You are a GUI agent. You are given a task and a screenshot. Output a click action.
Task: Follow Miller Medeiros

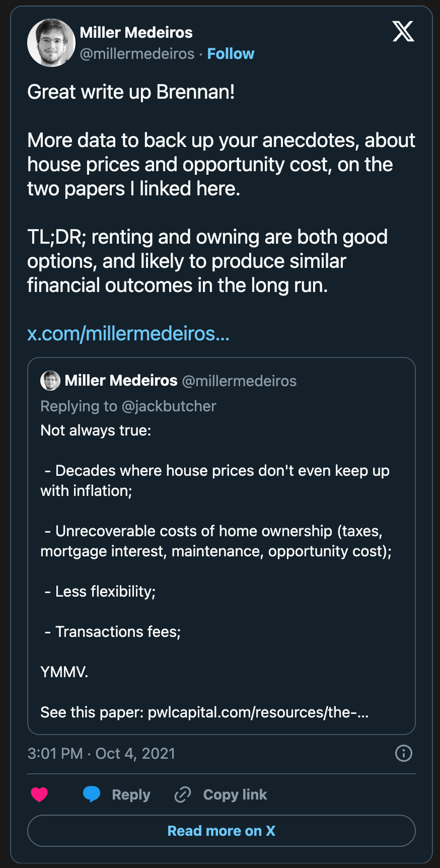231,54
